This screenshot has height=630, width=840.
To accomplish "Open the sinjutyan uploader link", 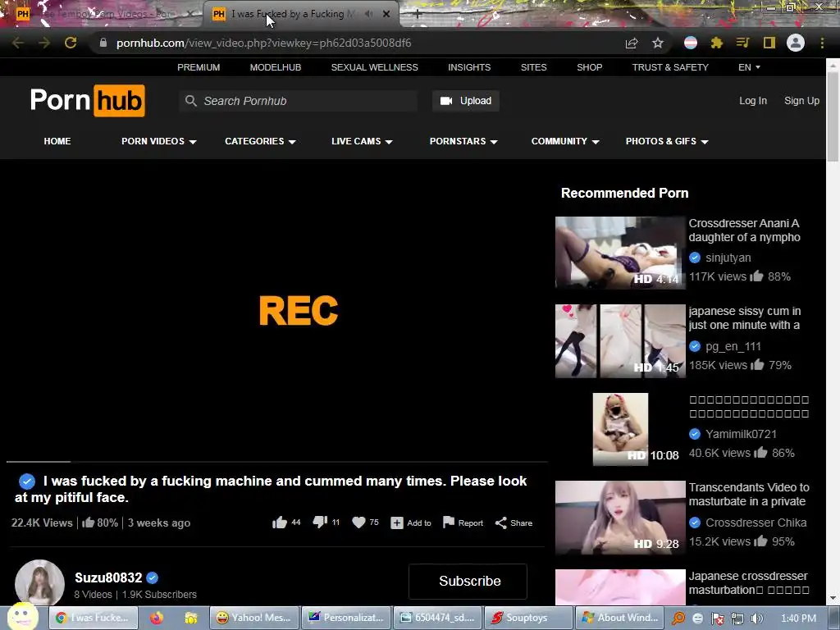I will 728,258.
